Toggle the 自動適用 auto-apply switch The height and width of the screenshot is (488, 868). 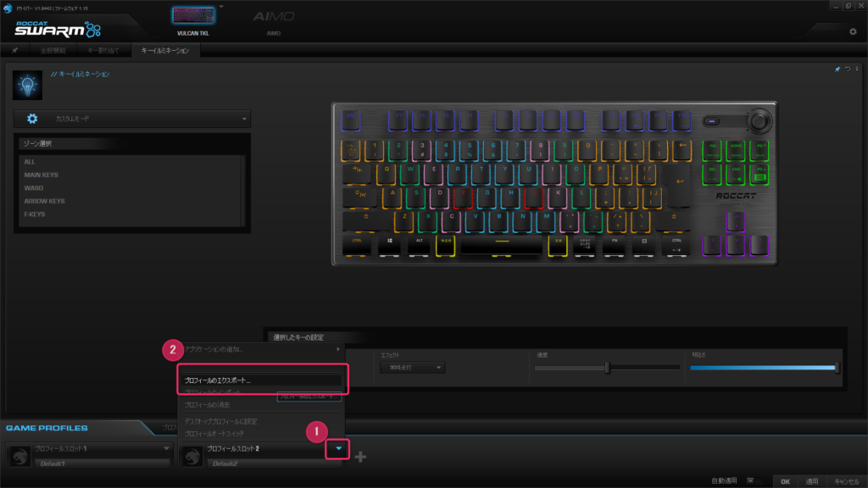pyautogui.click(x=754, y=481)
